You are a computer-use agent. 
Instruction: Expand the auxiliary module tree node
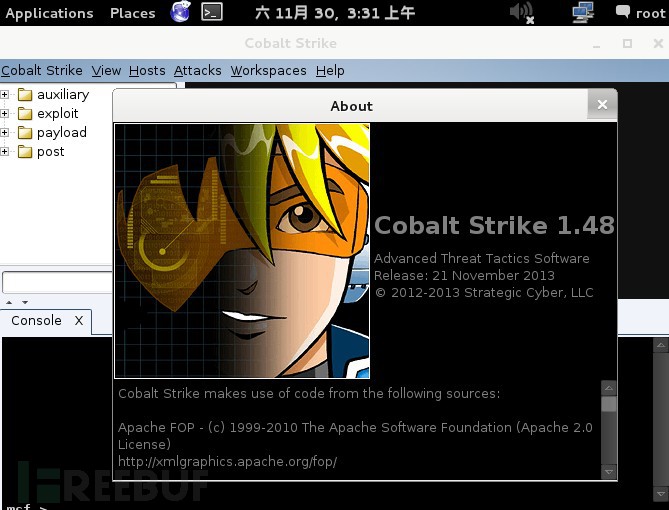5,94
